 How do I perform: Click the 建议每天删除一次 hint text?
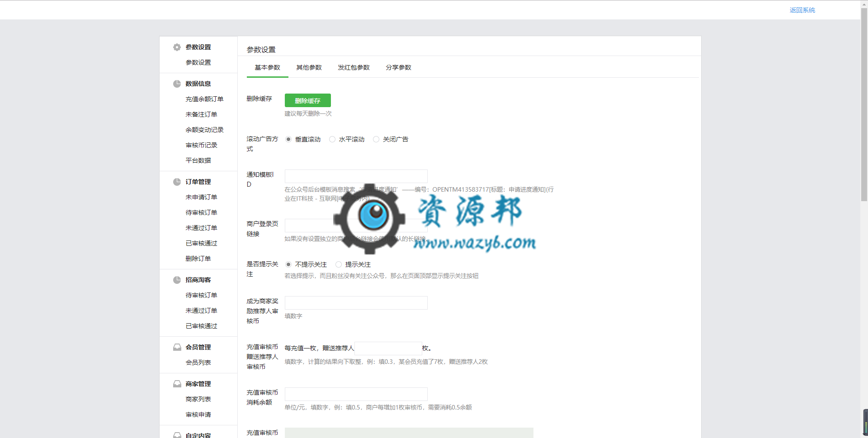tap(308, 113)
